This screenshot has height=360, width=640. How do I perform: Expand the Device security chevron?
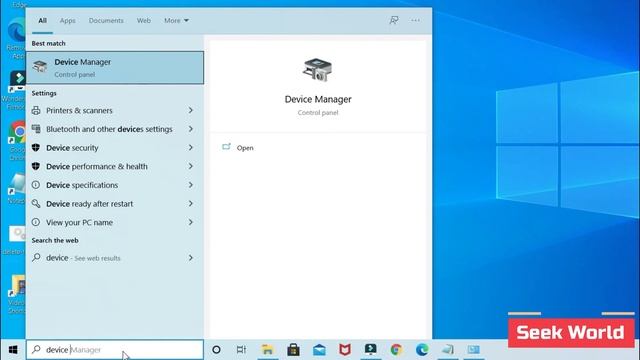[191, 148]
